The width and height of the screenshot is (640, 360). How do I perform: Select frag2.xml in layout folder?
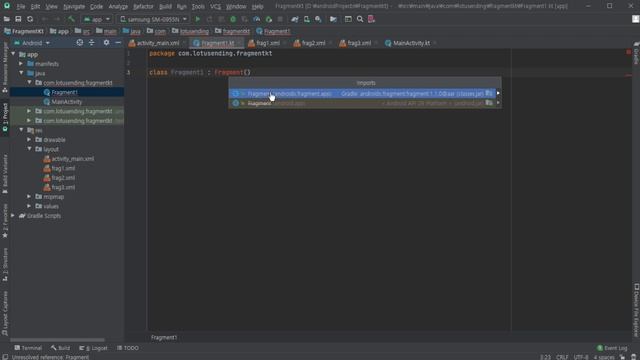(x=63, y=178)
